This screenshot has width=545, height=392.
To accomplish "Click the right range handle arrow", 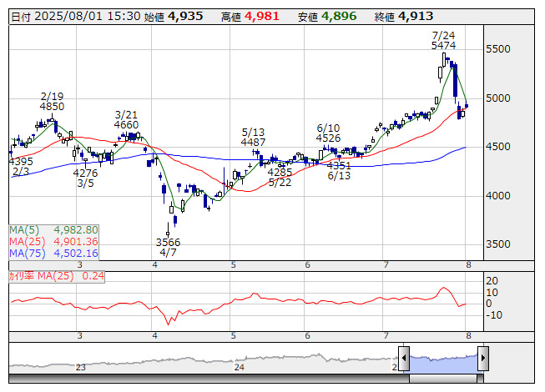I will (x=482, y=359).
